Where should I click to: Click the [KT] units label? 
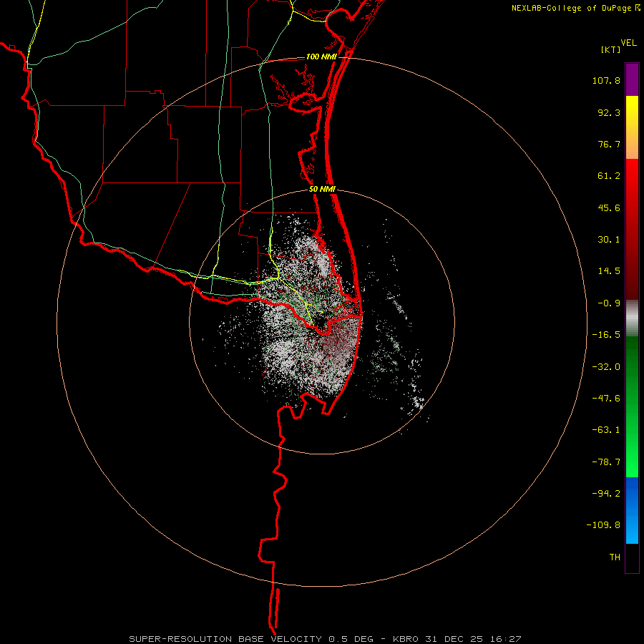click(611, 49)
